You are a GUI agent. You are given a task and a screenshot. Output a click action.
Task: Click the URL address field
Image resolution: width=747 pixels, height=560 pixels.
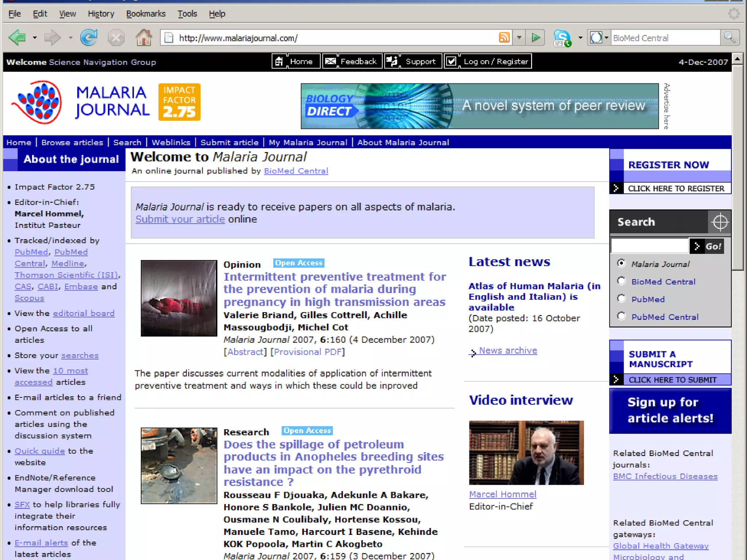click(336, 38)
